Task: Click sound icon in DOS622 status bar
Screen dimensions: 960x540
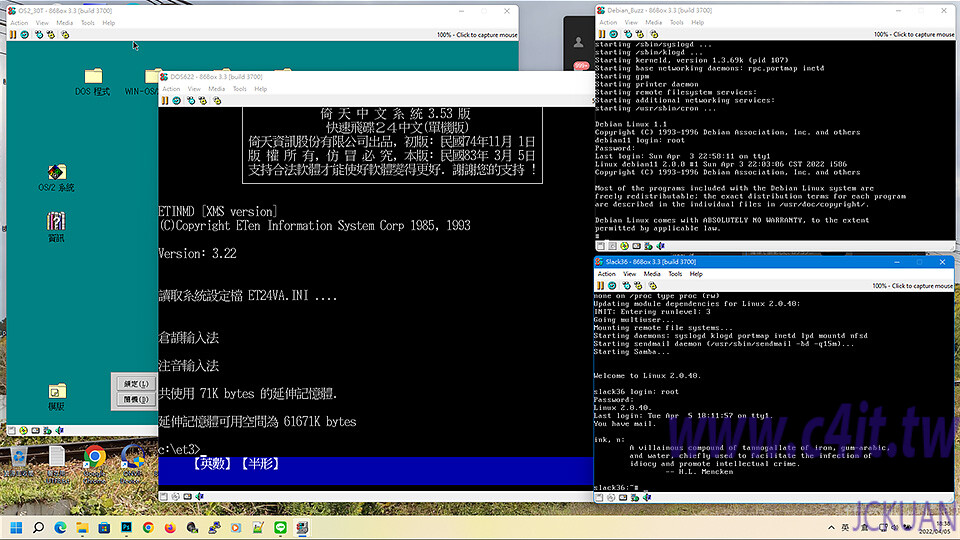Action: click(x=200, y=497)
